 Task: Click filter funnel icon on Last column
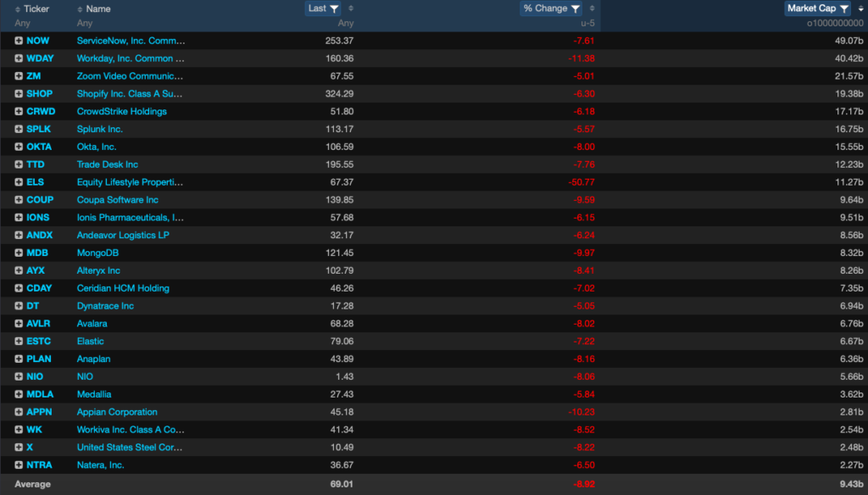point(334,8)
